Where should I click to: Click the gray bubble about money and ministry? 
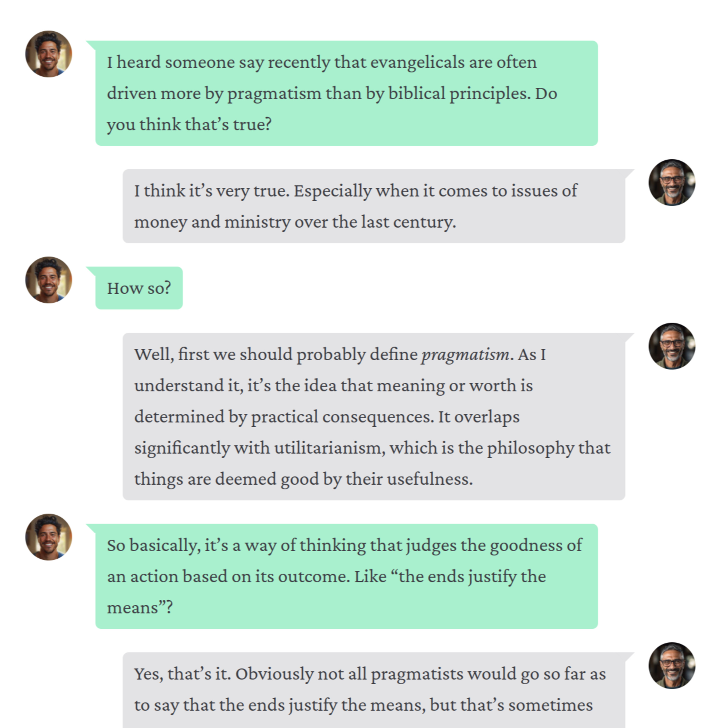(x=374, y=206)
